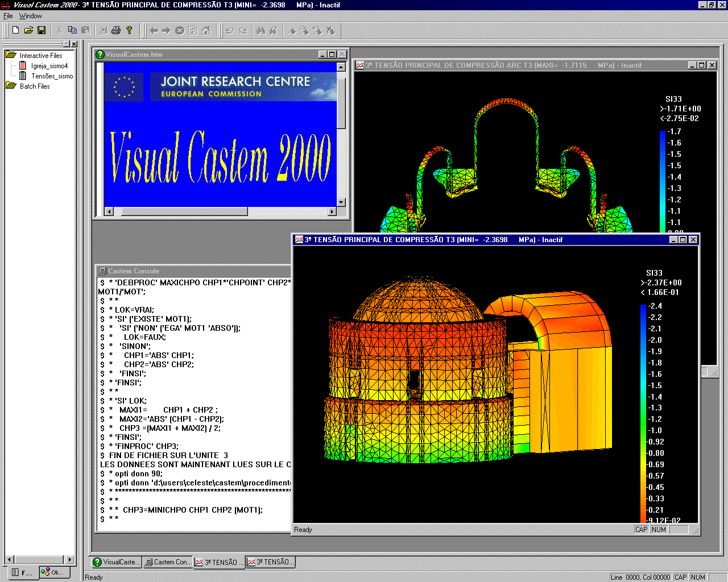Click the Home icon in browser toolbar
Image resolution: width=728 pixels, height=582 pixels.
point(206,31)
